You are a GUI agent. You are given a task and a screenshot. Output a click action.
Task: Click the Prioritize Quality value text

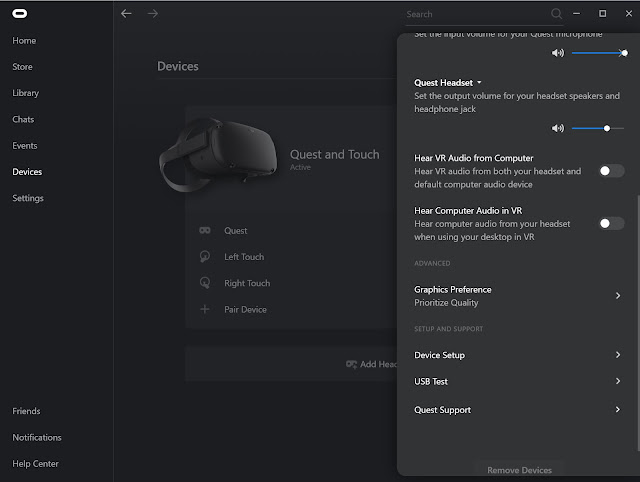pos(446,302)
